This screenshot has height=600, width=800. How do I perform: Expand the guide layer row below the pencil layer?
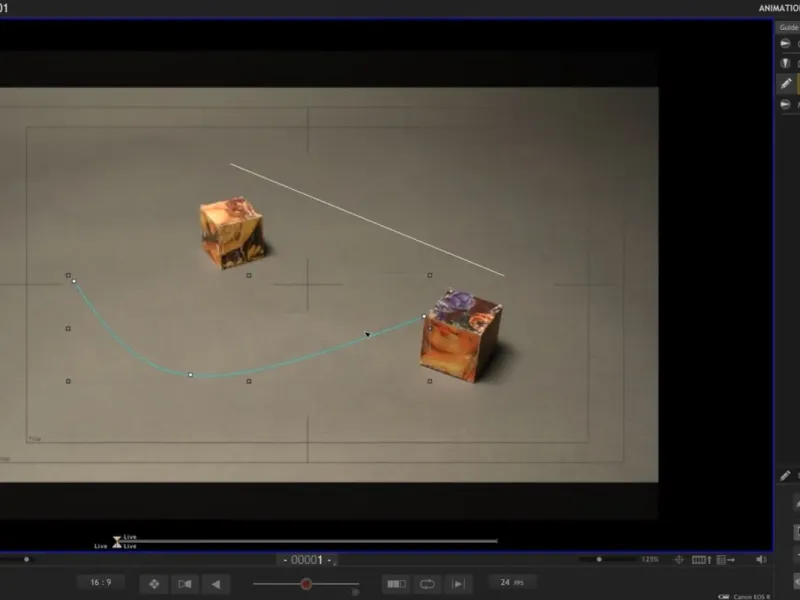tap(786, 105)
